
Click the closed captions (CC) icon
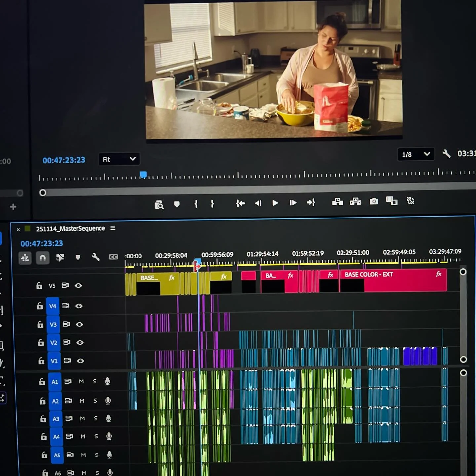[x=113, y=257]
